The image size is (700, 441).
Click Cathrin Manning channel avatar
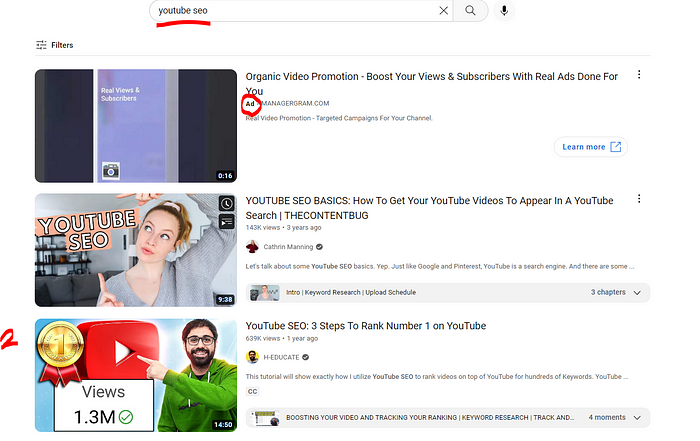(252, 246)
